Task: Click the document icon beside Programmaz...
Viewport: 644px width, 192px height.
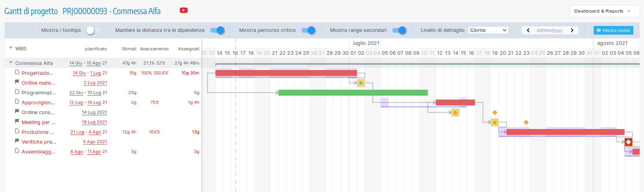Action: [x=17, y=92]
